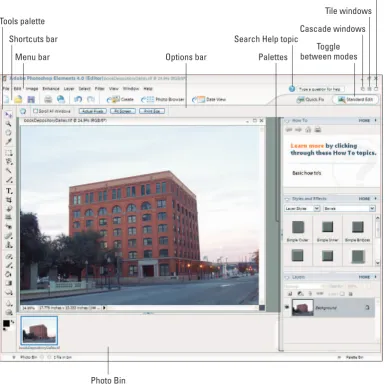The height and width of the screenshot is (385, 385).
Task: Select the Red Eye Removal tool
Action: click(x=9, y=227)
